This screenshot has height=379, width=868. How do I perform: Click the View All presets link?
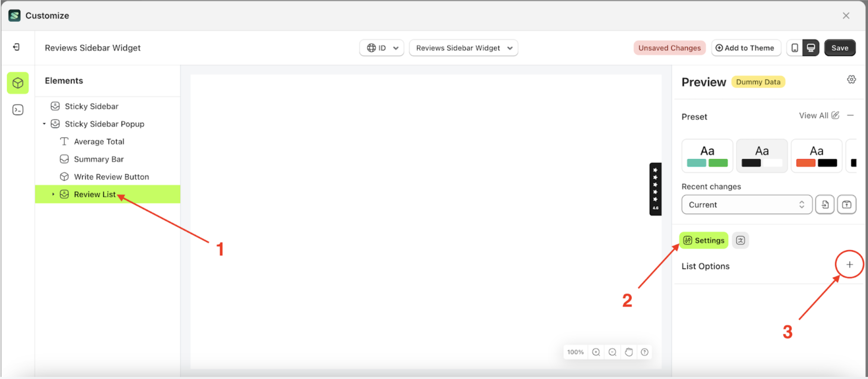[814, 116]
